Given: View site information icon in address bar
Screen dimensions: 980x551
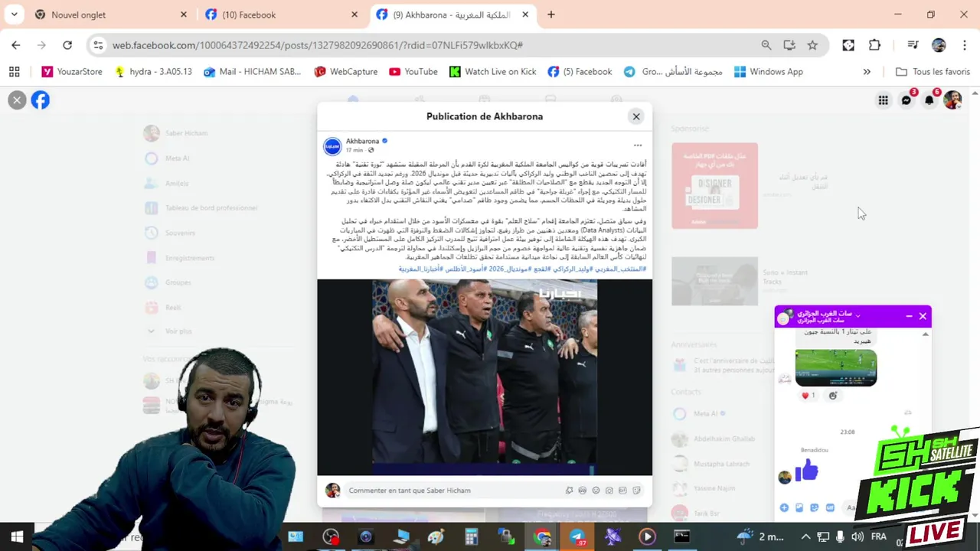Looking at the screenshot, I should coord(98,45).
